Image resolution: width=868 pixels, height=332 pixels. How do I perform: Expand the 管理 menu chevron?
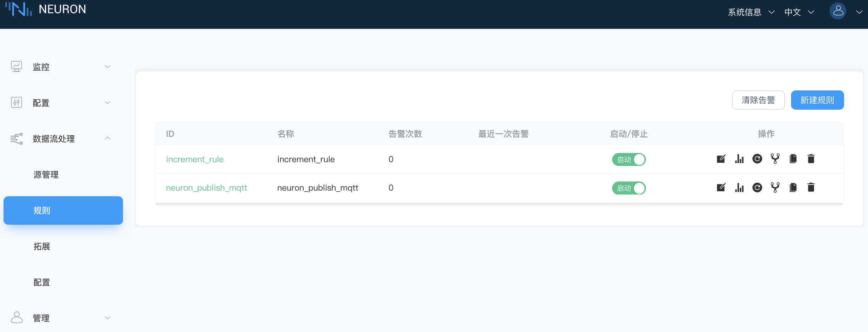click(x=108, y=318)
